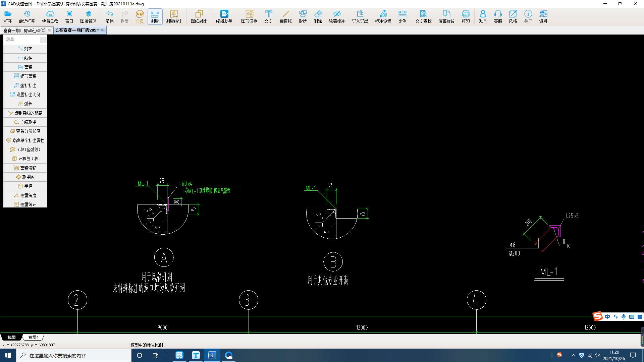Open 测量统计 in the top toolbar
The image size is (644, 362).
pos(174,17)
